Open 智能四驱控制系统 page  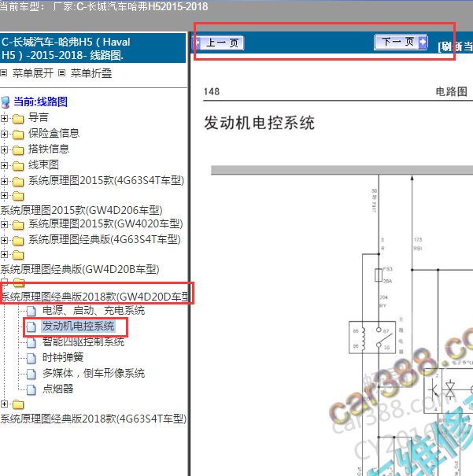point(83,342)
